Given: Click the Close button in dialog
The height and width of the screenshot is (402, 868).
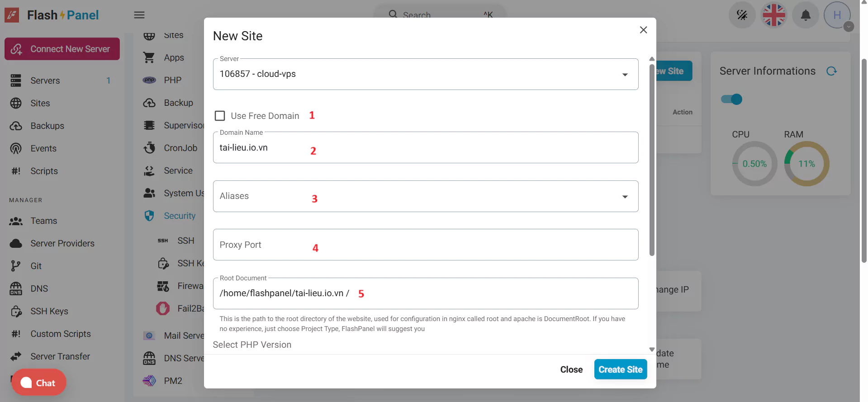Looking at the screenshot, I should pos(571,369).
